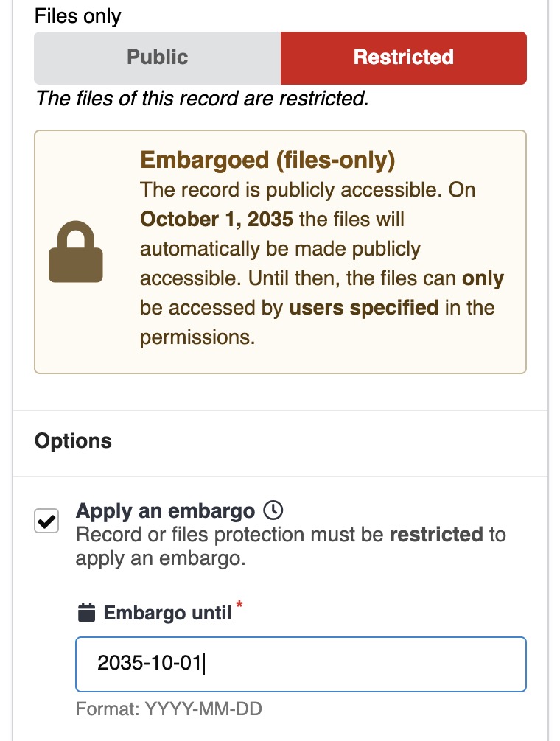The width and height of the screenshot is (560, 741).
Task: Select the Public files access option
Action: pos(157,57)
